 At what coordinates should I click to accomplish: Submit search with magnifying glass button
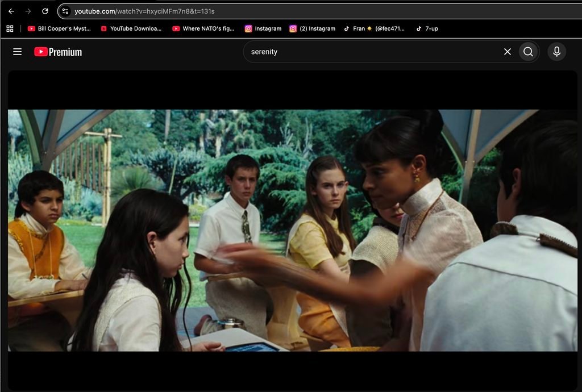click(x=528, y=52)
